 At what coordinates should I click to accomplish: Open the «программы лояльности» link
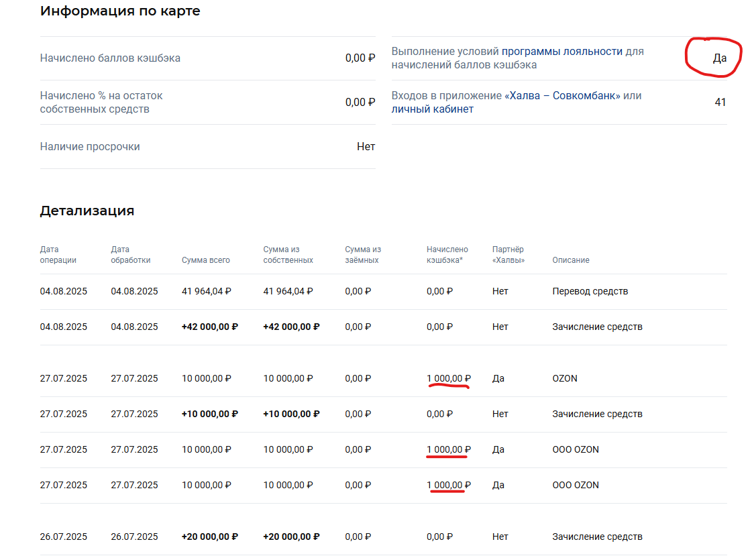(x=562, y=52)
